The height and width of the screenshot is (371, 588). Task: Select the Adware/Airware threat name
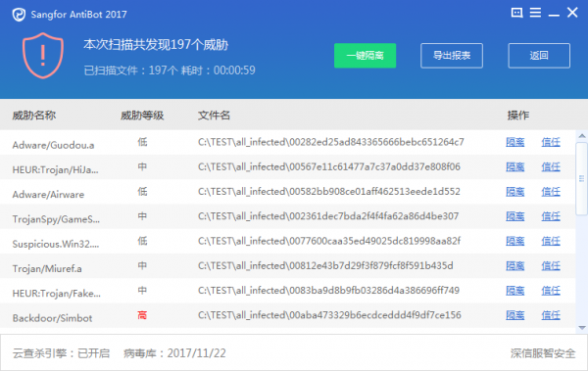[48, 195]
